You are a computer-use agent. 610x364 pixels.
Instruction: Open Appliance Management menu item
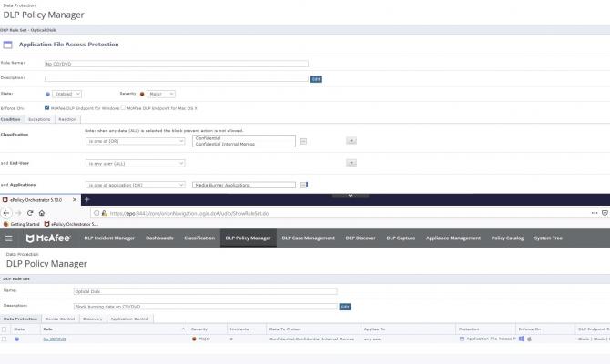tap(453, 238)
